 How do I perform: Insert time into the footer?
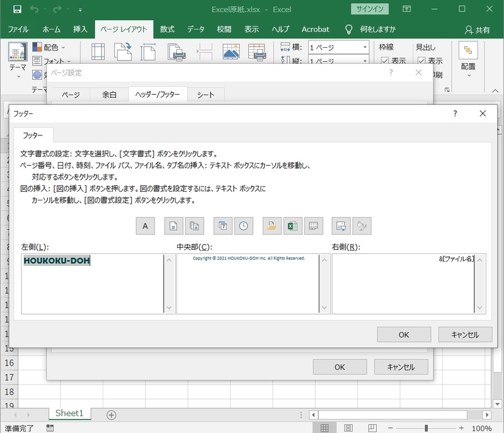pos(243,225)
